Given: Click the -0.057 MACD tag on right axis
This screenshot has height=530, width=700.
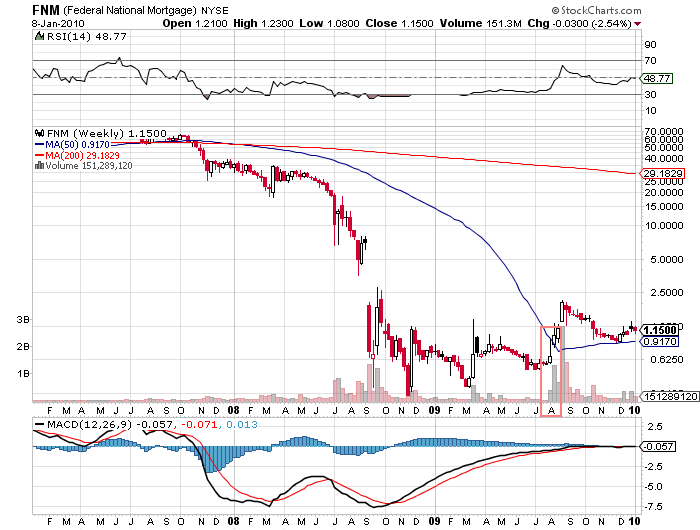Looking at the screenshot, I should coord(658,447).
